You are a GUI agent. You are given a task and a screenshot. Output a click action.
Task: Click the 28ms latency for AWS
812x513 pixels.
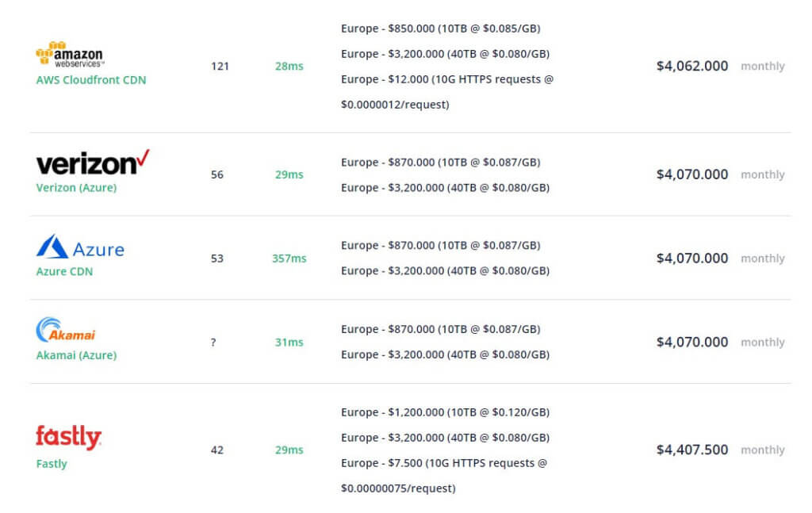coord(289,67)
